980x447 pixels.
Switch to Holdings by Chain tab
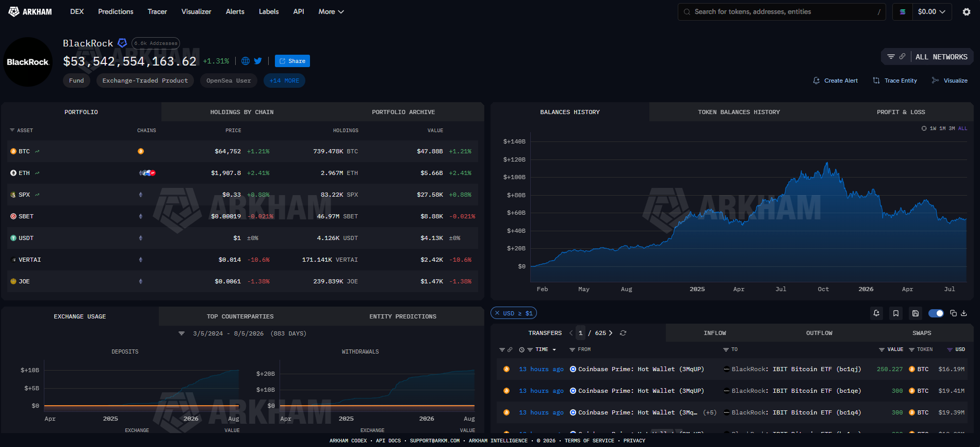[242, 112]
